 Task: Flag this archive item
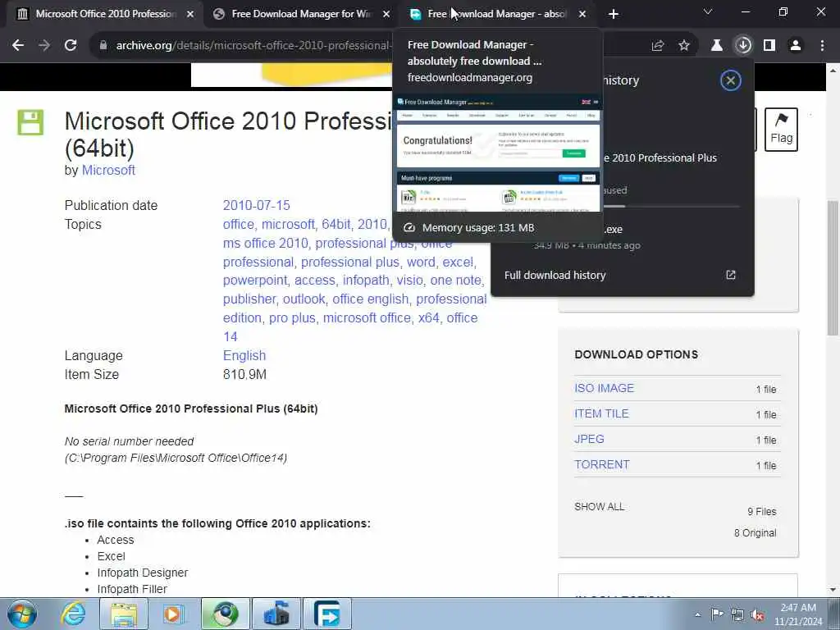pyautogui.click(x=781, y=130)
